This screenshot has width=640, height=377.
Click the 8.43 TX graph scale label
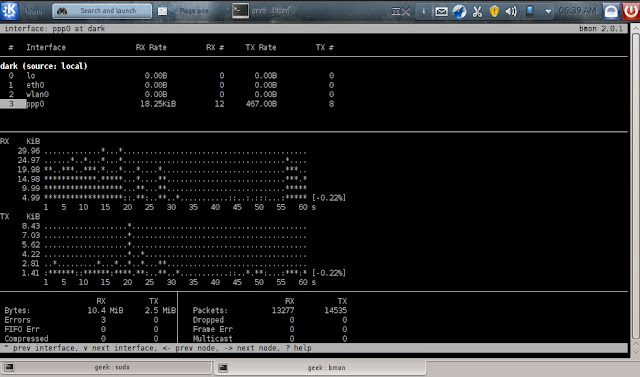click(31, 226)
